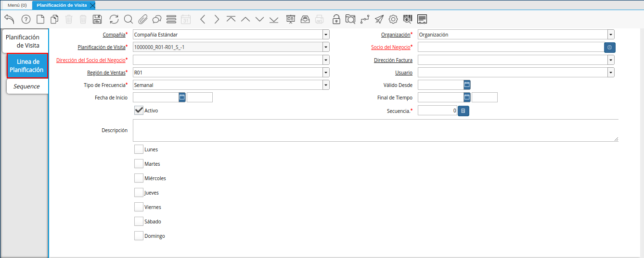This screenshot has height=258, width=644.
Task: Open Socio del Negocio search button
Action: click(x=610, y=47)
